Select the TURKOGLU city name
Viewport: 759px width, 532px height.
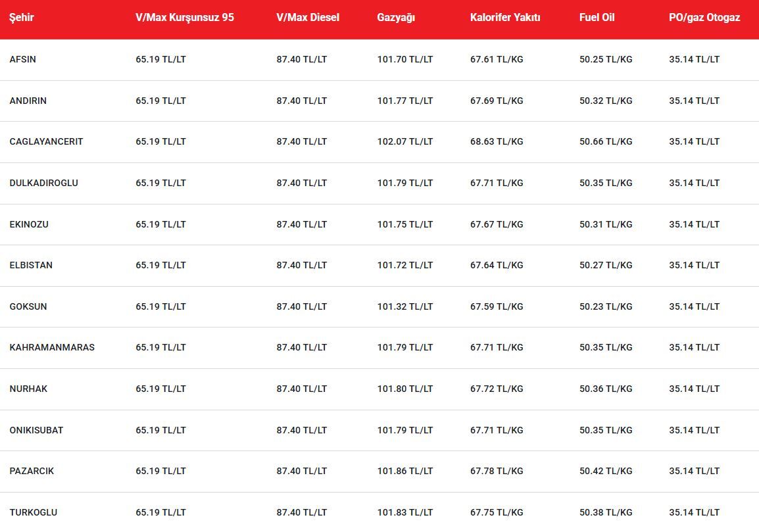point(34,512)
